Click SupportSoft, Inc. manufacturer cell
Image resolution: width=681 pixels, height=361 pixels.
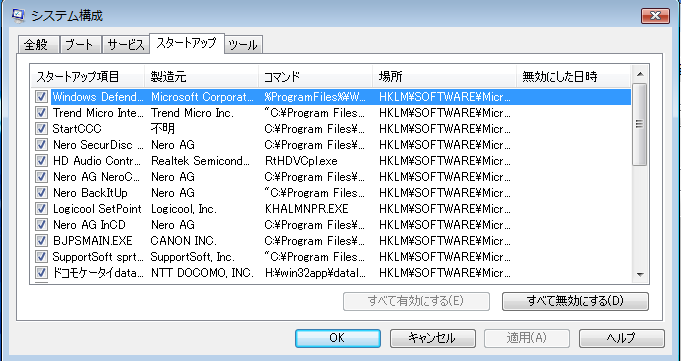pyautogui.click(x=192, y=257)
